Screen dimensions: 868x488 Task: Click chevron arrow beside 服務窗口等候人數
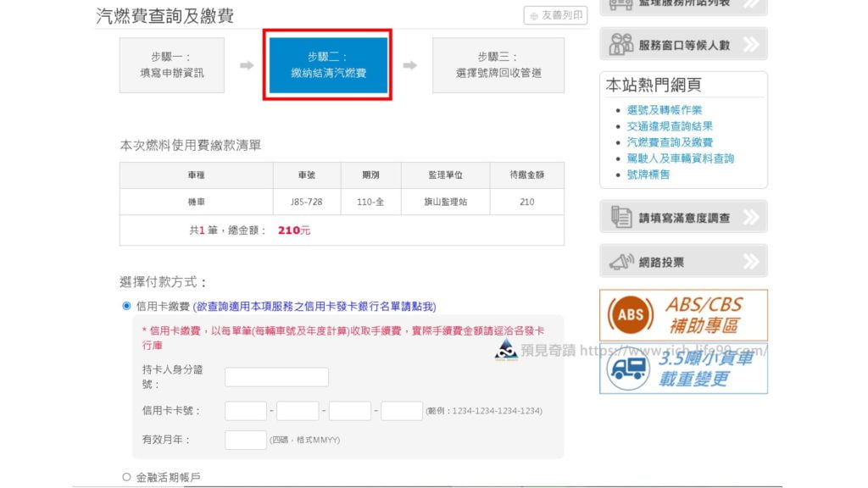click(x=751, y=44)
